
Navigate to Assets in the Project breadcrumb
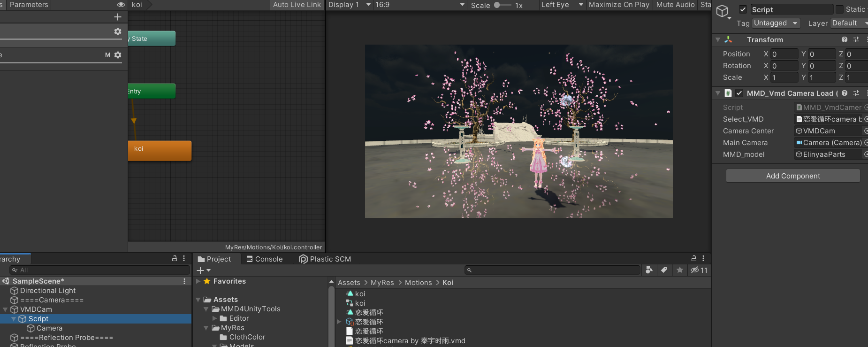coord(349,283)
